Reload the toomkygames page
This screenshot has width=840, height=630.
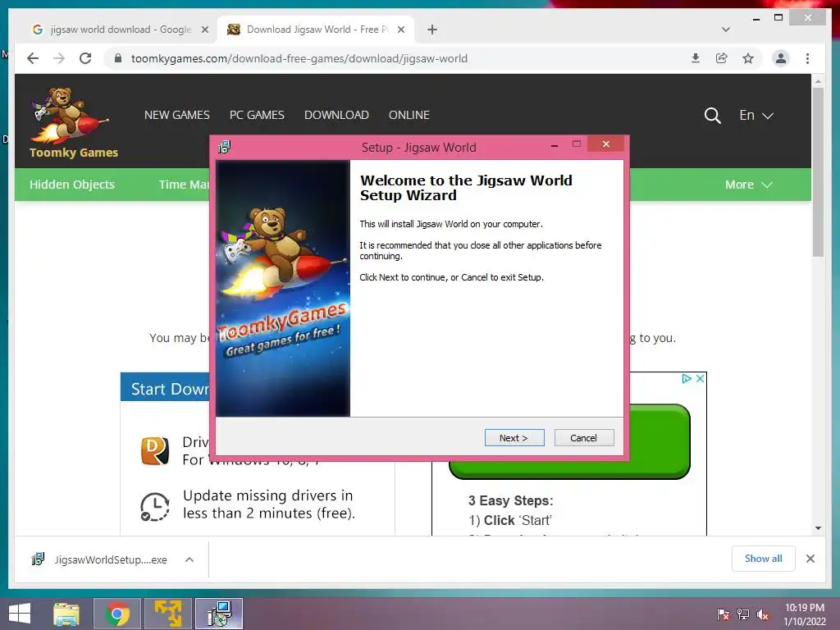[85, 58]
